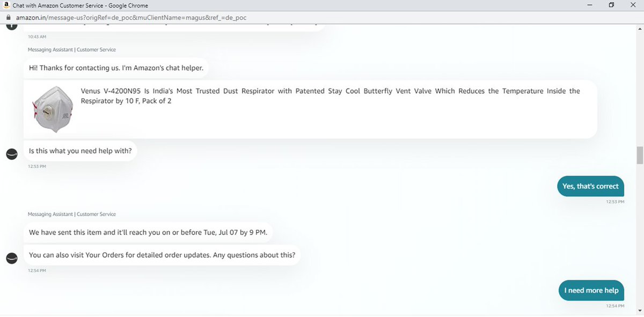Click the 'You can also visit Your Orders' message
The height and width of the screenshot is (317, 644).
[x=162, y=255]
